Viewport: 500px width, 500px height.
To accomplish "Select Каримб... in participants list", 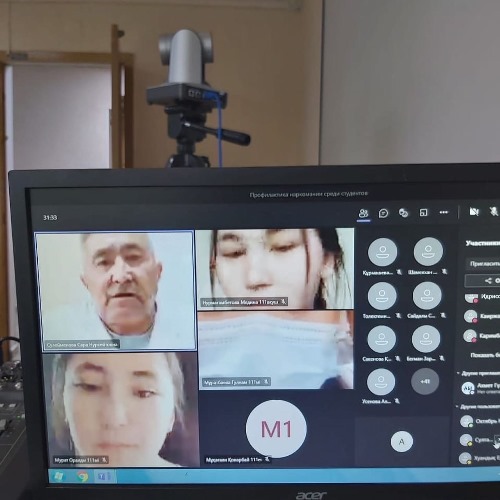I will (481, 336).
